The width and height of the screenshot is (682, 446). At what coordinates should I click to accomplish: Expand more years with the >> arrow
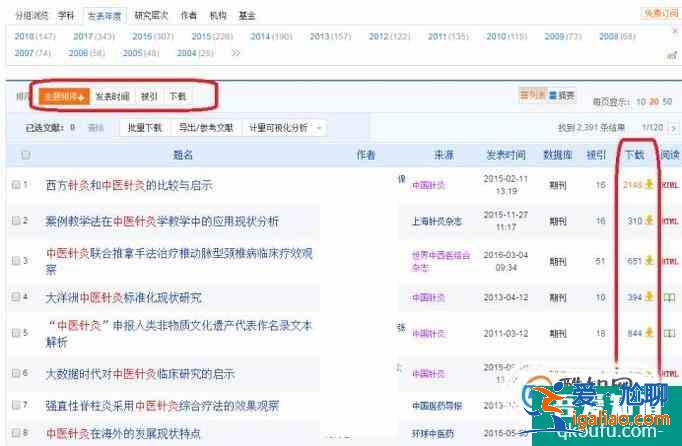tap(236, 53)
